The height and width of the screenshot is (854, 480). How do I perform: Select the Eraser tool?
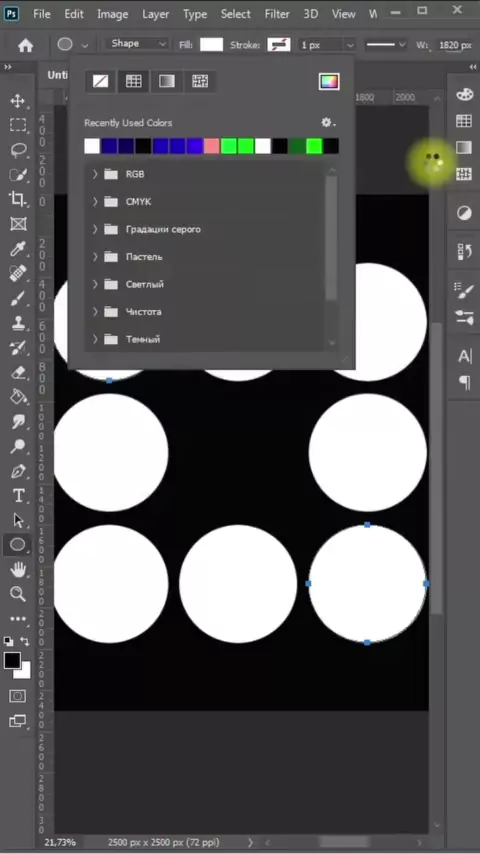[17, 373]
